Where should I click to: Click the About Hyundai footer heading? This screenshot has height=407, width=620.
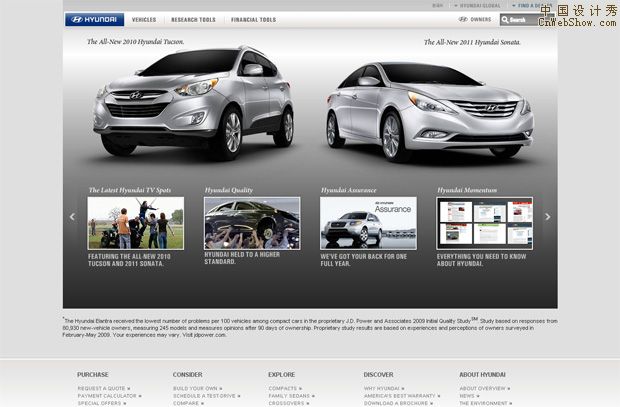coord(482,374)
